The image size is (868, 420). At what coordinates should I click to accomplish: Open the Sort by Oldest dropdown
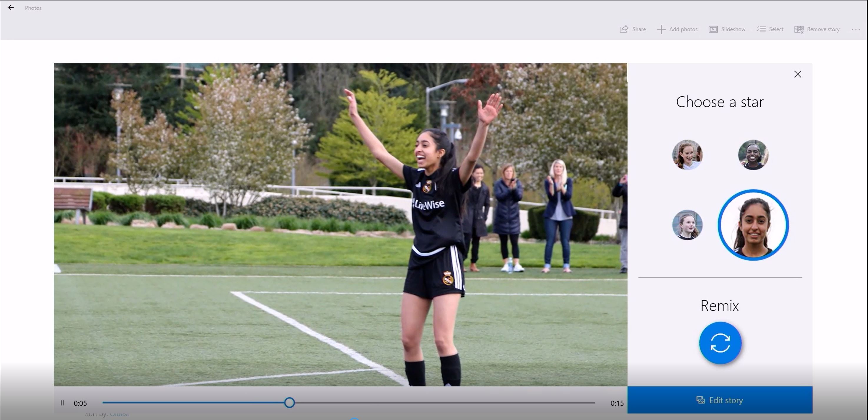coord(119,414)
